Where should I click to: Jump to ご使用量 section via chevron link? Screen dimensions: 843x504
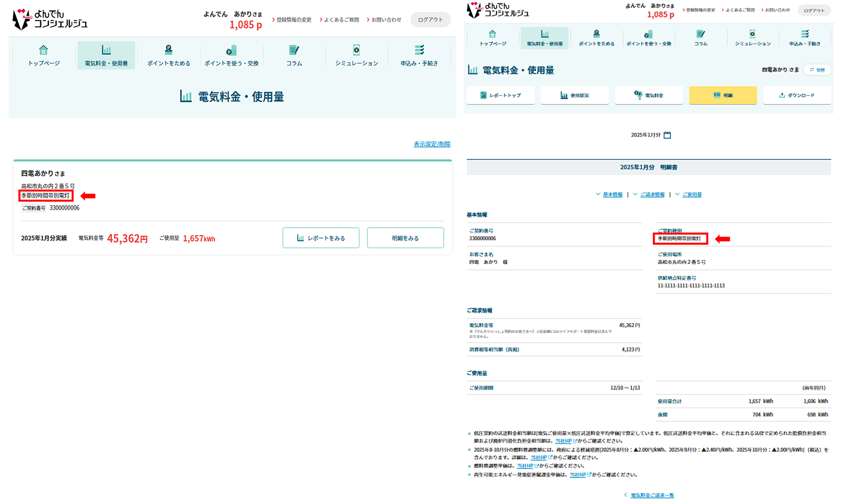(692, 194)
